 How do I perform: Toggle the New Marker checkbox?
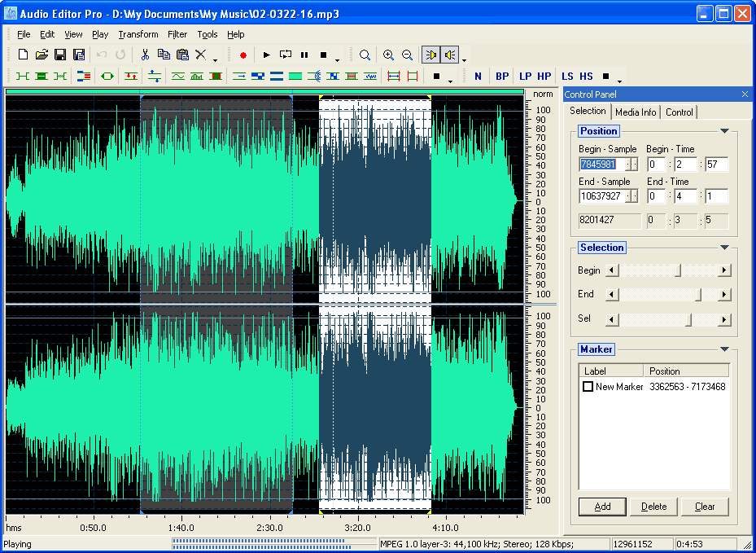point(588,387)
